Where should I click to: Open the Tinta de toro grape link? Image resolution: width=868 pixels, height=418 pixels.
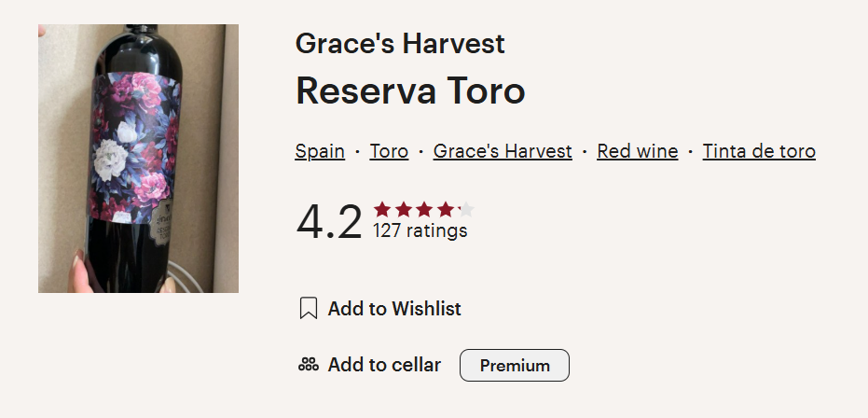pyautogui.click(x=759, y=151)
